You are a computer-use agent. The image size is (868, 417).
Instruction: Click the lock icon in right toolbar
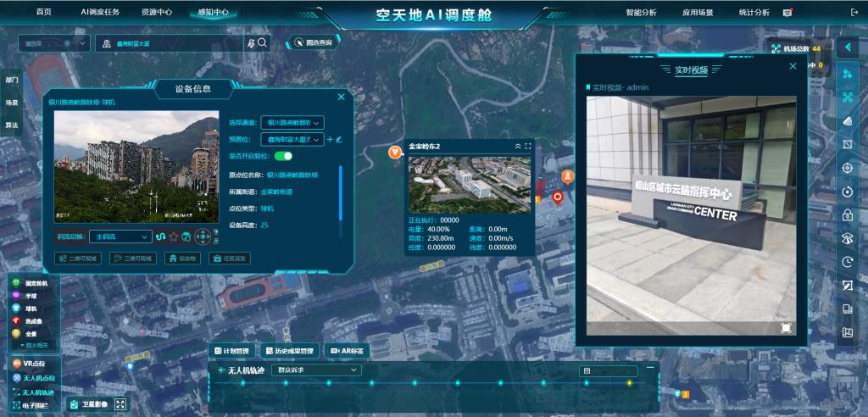click(x=847, y=215)
